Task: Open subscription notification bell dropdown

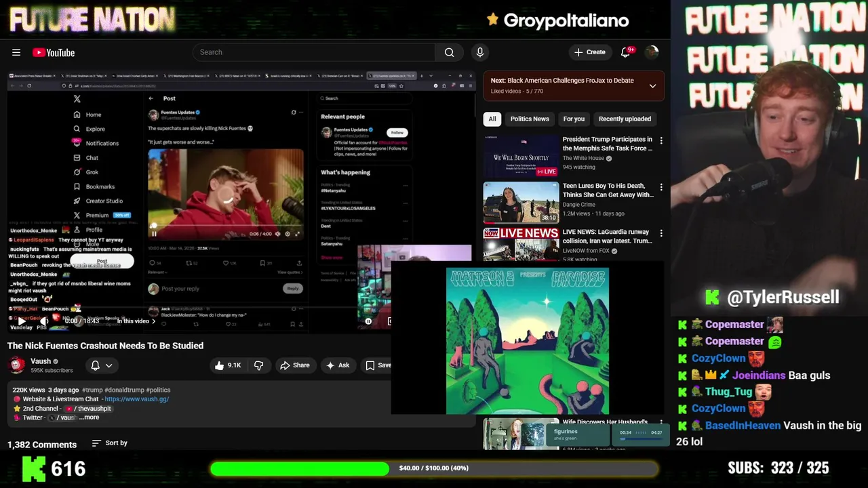Action: (x=102, y=365)
